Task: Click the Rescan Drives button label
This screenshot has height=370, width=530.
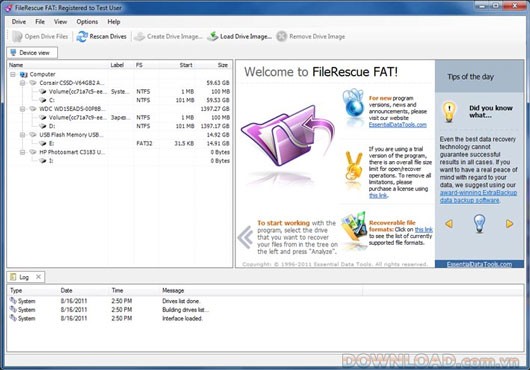Action: pos(108,36)
